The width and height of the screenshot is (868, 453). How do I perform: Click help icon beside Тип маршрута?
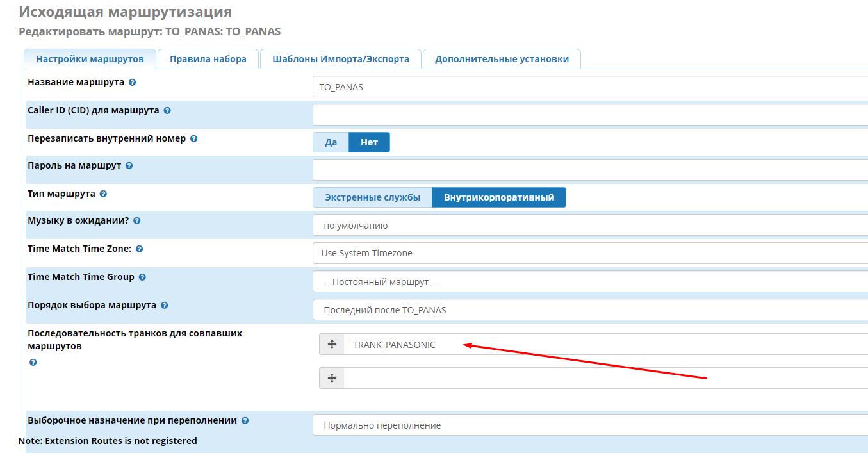click(x=103, y=194)
